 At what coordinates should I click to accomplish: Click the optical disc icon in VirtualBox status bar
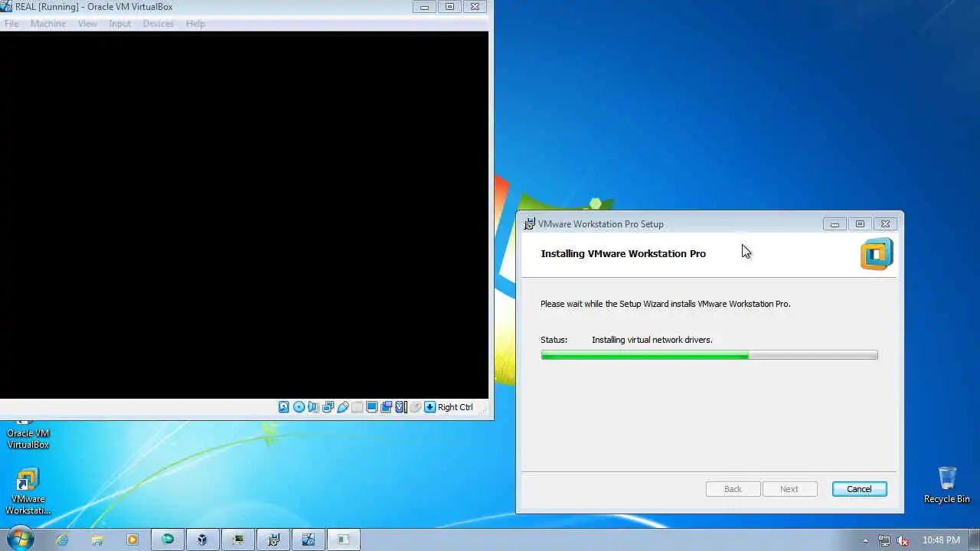pos(299,407)
